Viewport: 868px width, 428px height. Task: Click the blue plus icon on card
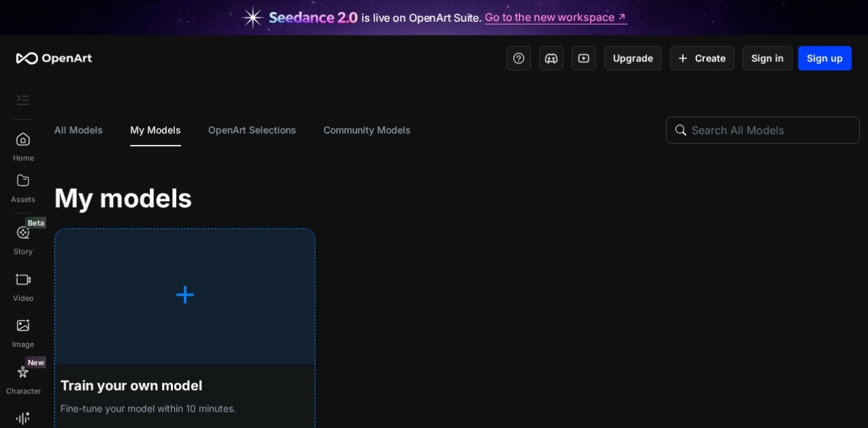(x=185, y=295)
